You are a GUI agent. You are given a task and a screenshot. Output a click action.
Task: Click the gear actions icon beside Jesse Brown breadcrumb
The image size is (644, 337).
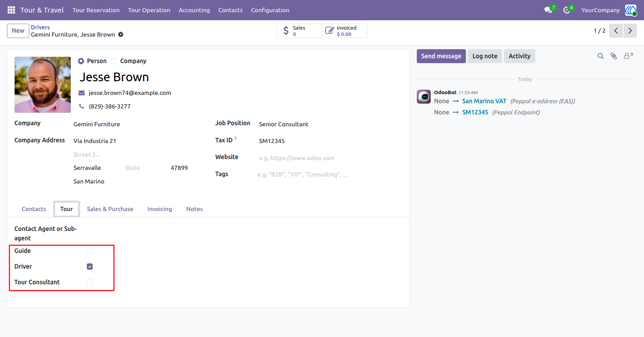point(121,35)
